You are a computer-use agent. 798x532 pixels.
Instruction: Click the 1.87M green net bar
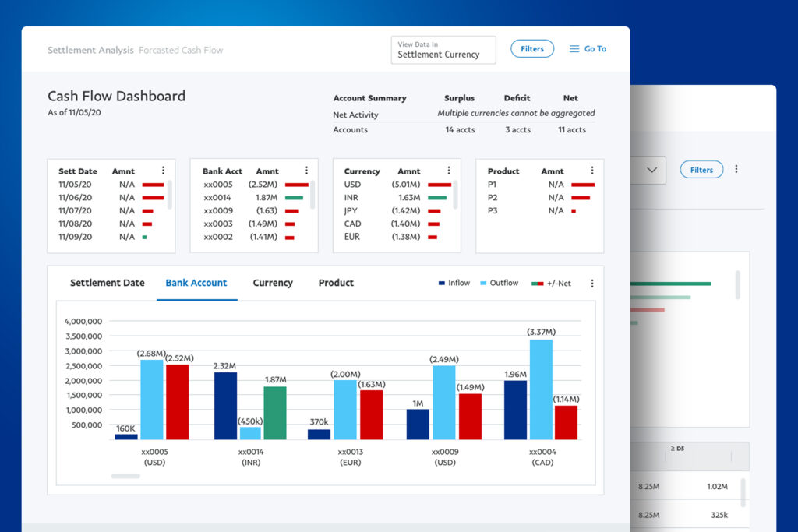coord(275,413)
